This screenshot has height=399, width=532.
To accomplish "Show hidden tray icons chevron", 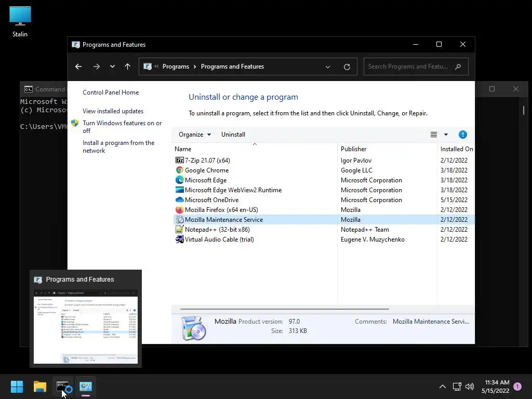I will click(443, 387).
